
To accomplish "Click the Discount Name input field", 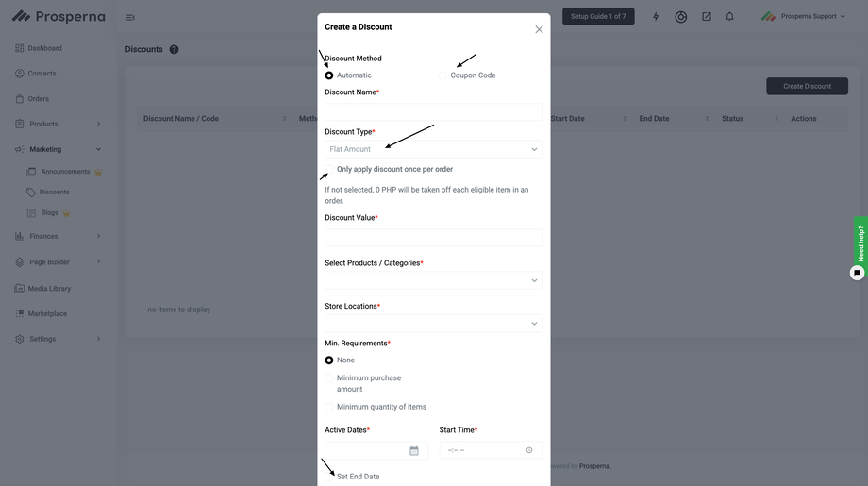I will point(433,111).
